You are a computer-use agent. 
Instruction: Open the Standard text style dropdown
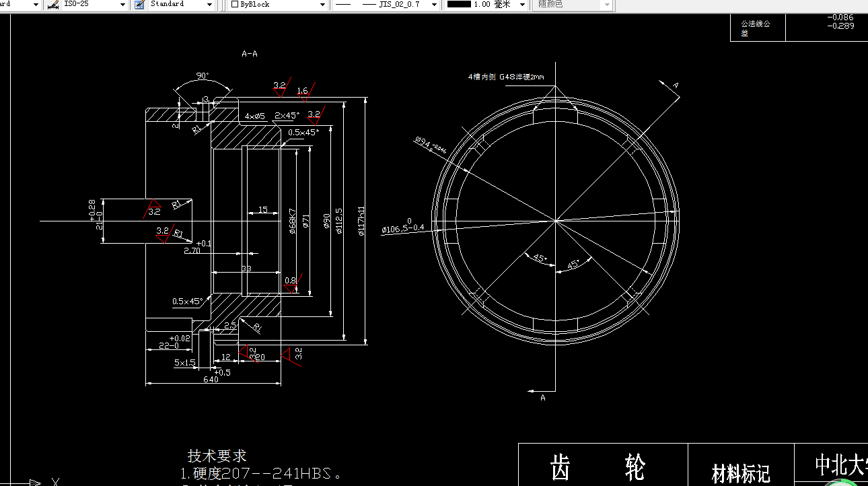[x=210, y=5]
